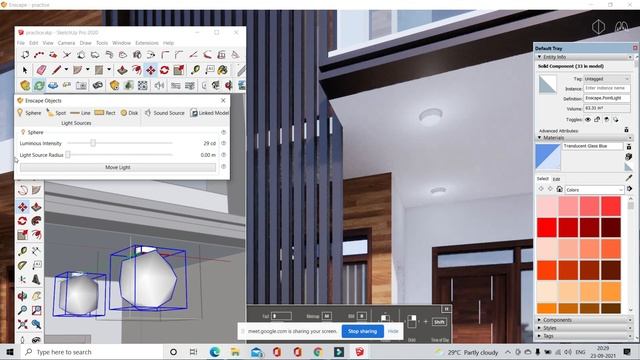
Task: Click the Move Light button
Action: click(118, 167)
